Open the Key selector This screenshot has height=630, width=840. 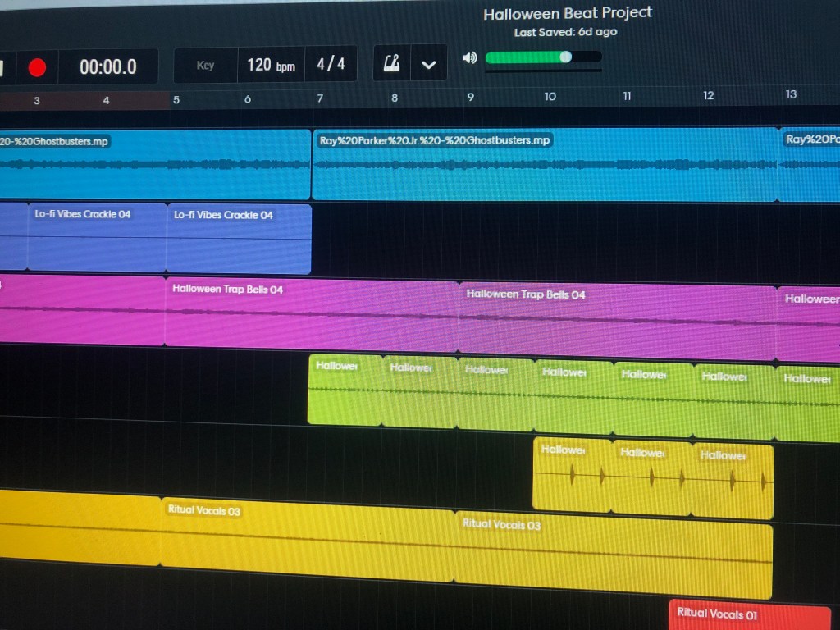point(205,65)
